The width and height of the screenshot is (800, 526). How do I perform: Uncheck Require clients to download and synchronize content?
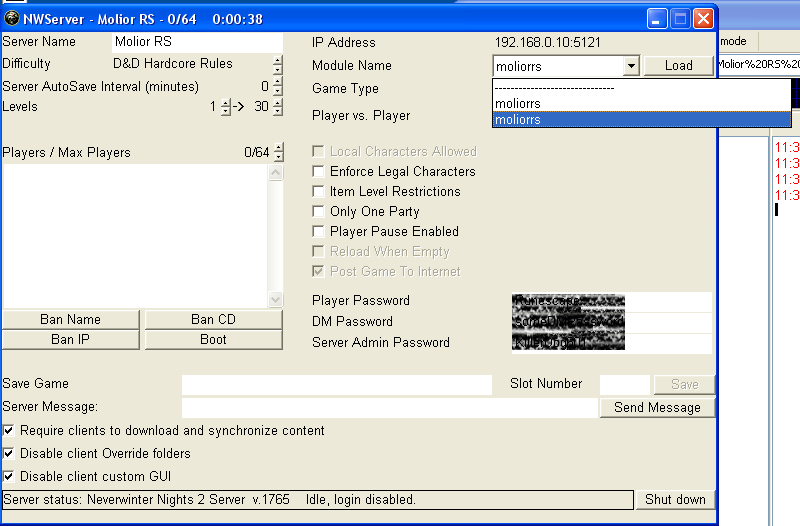9,431
